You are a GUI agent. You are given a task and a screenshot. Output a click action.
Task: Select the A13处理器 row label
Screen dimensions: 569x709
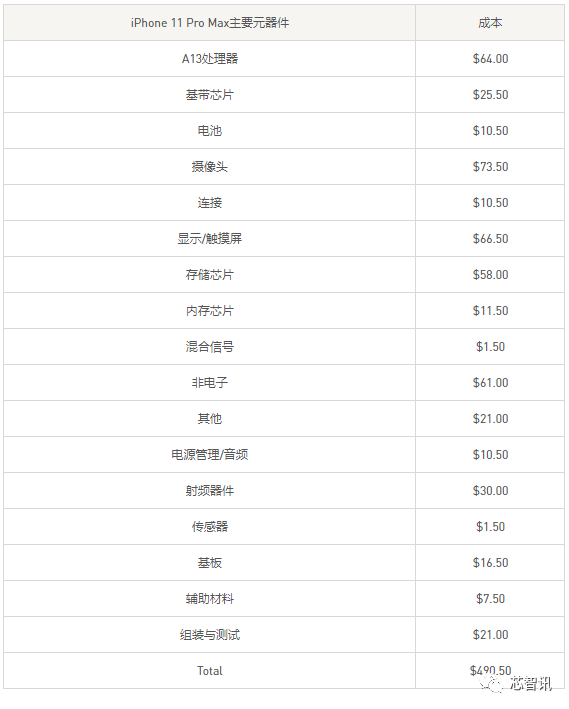point(209,59)
